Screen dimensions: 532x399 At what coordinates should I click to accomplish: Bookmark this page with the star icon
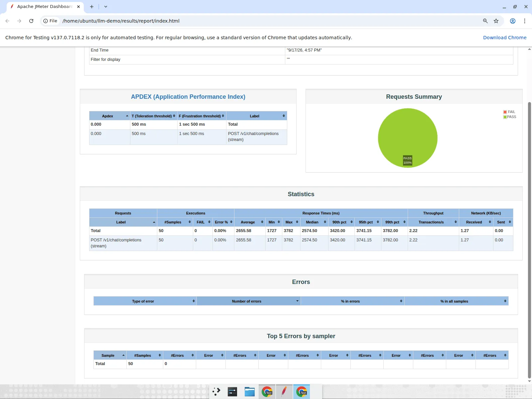(496, 21)
